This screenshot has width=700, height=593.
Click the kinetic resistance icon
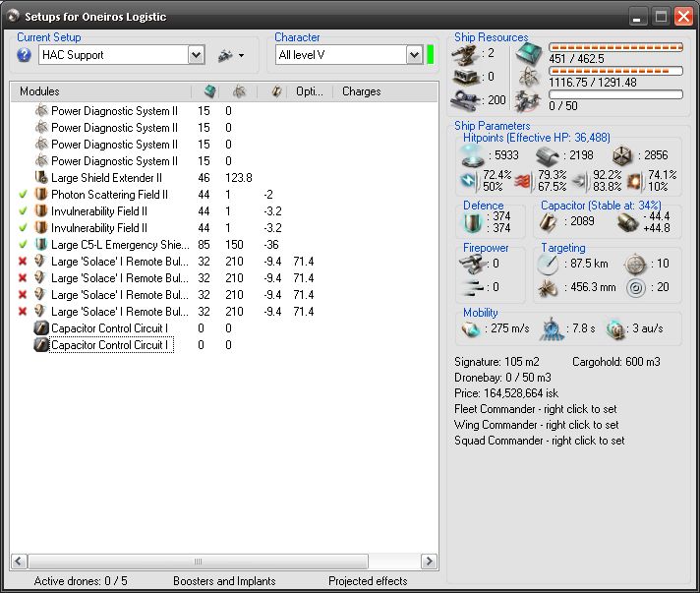pyautogui.click(x=579, y=181)
